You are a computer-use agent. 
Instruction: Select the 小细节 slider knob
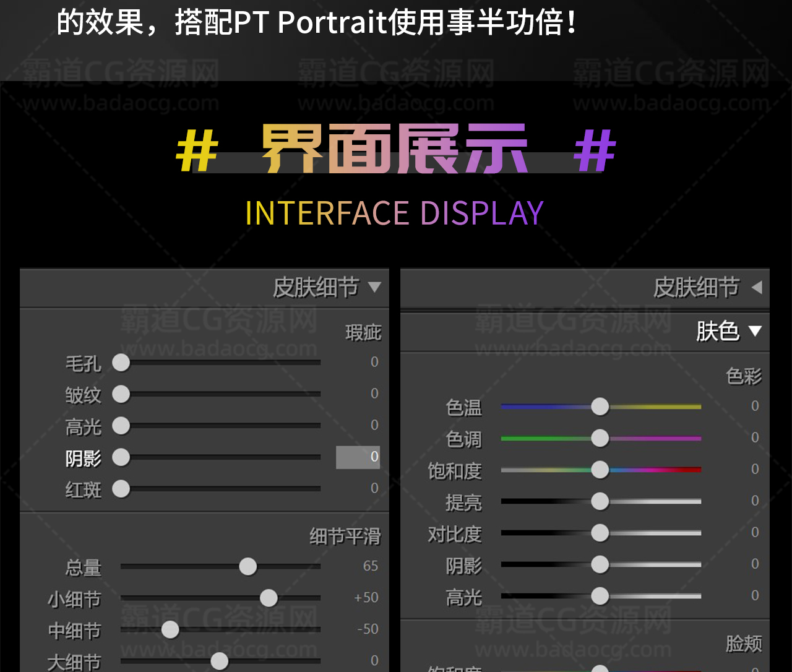coord(269,598)
